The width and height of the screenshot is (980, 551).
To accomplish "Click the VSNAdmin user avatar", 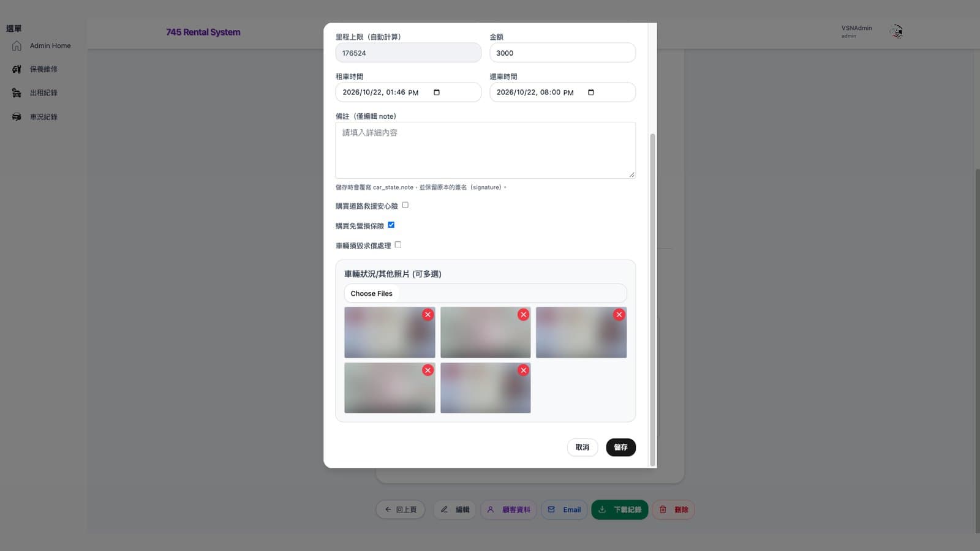I will pos(897,32).
